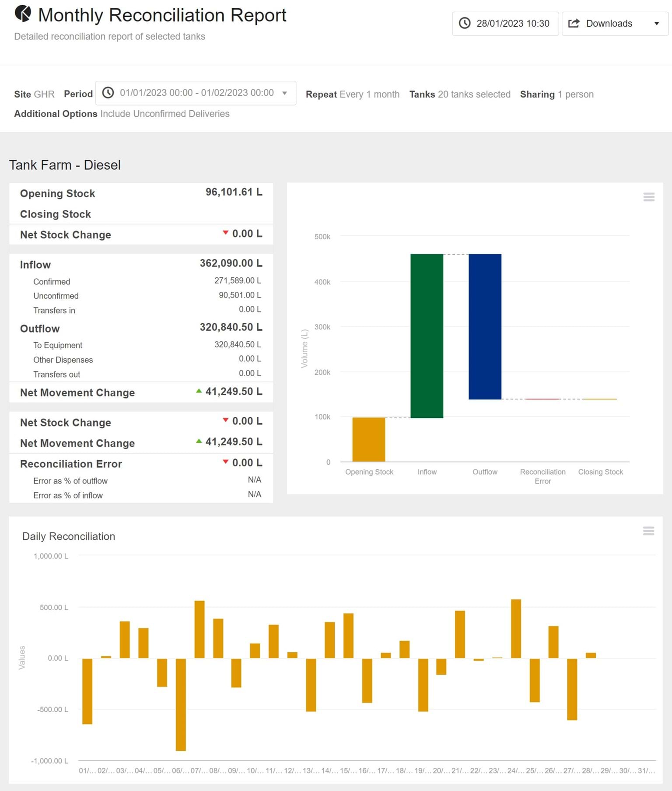Click the clock icon in the Period selector

pos(108,93)
